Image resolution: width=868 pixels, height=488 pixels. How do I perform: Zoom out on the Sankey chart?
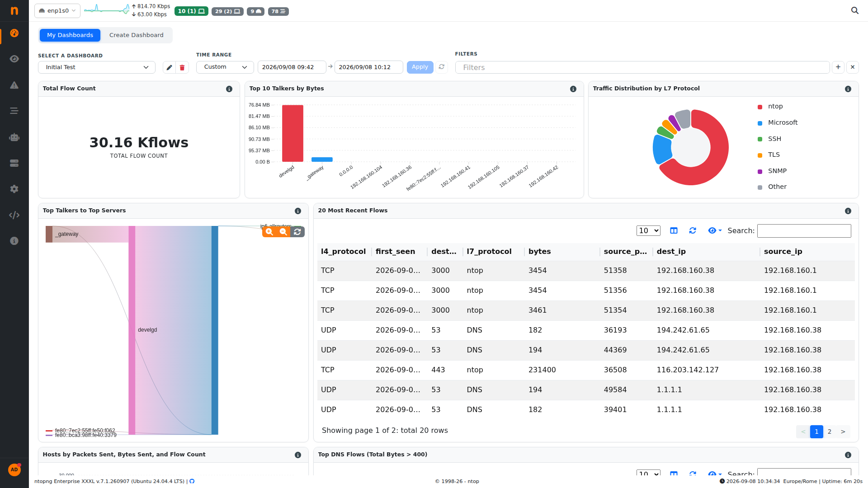(283, 232)
